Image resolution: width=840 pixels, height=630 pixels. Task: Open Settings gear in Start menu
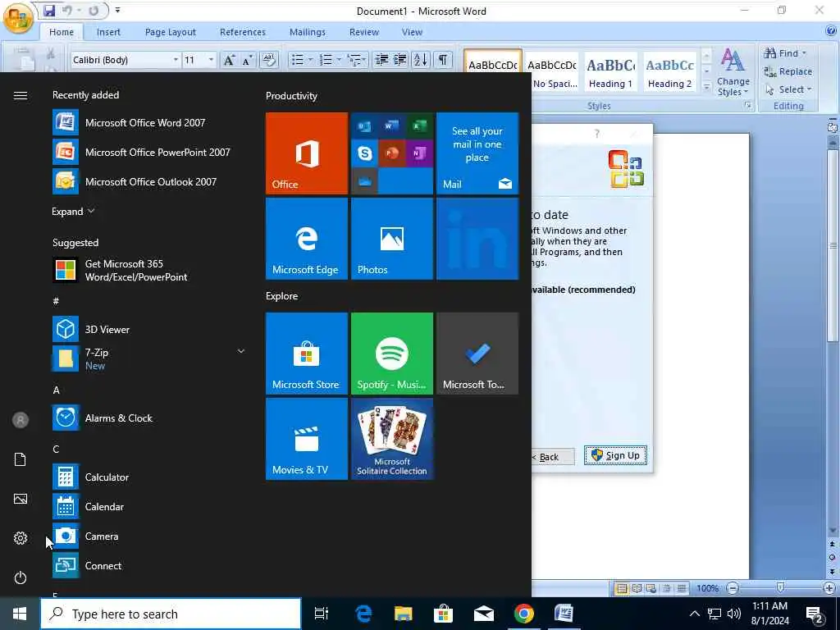(21, 538)
